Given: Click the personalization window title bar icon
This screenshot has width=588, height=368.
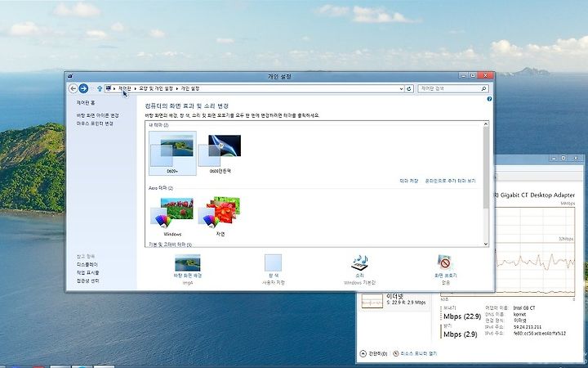Looking at the screenshot, I should [x=70, y=76].
